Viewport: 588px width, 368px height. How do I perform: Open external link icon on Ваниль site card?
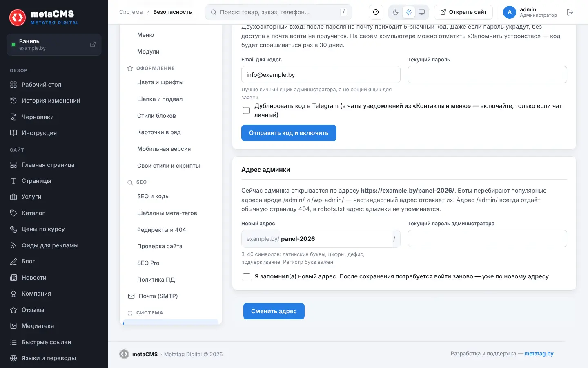click(93, 44)
